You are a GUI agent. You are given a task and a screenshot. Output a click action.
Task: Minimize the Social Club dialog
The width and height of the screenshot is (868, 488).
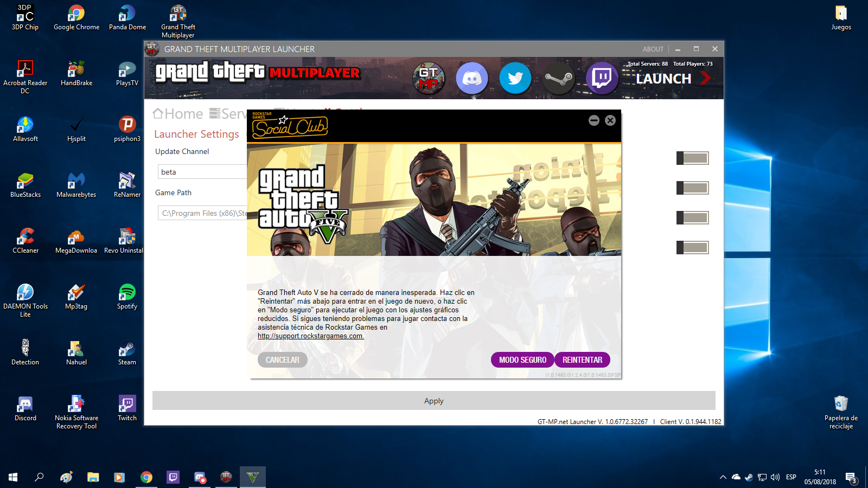pos(594,120)
